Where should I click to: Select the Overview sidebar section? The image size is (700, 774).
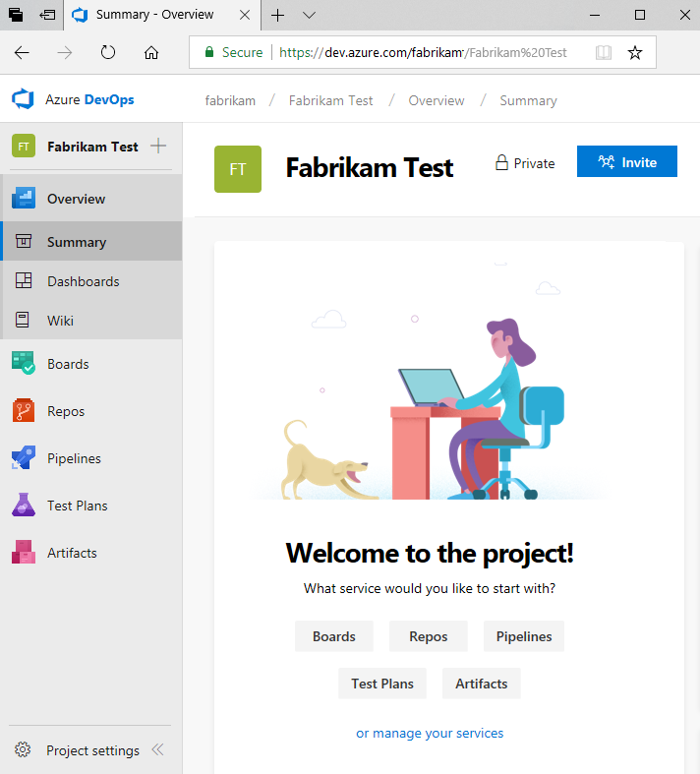click(77, 199)
